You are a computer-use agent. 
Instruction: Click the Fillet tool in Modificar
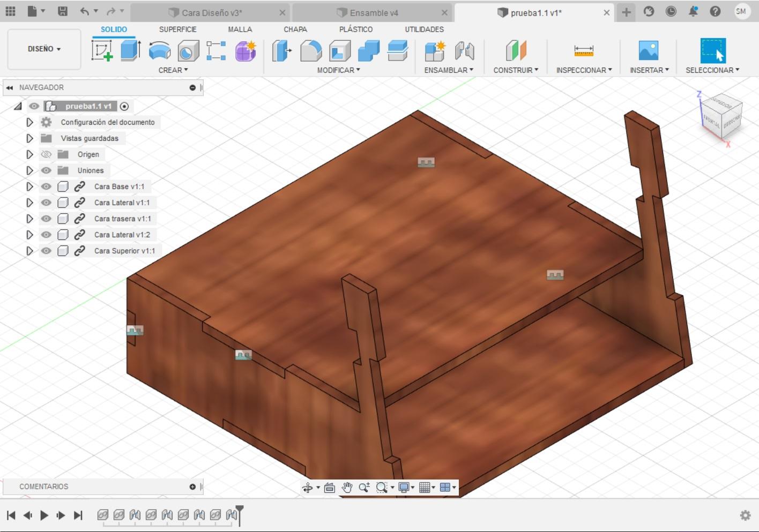(311, 51)
